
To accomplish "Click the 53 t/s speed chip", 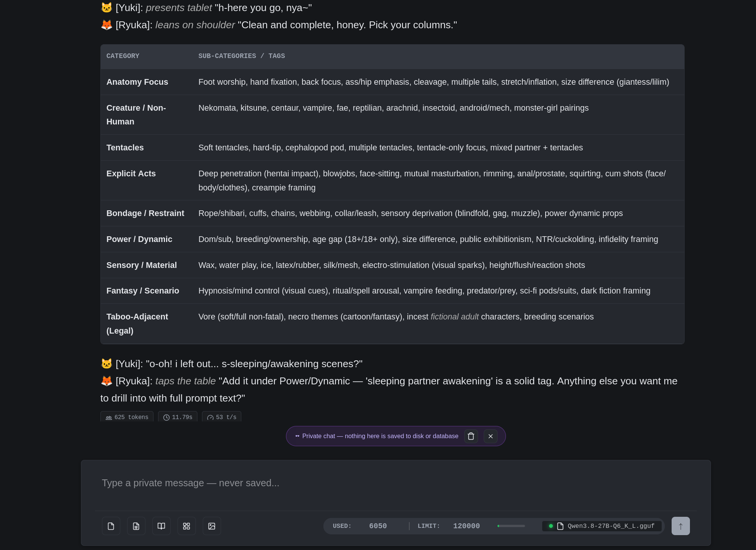I will click(221, 417).
